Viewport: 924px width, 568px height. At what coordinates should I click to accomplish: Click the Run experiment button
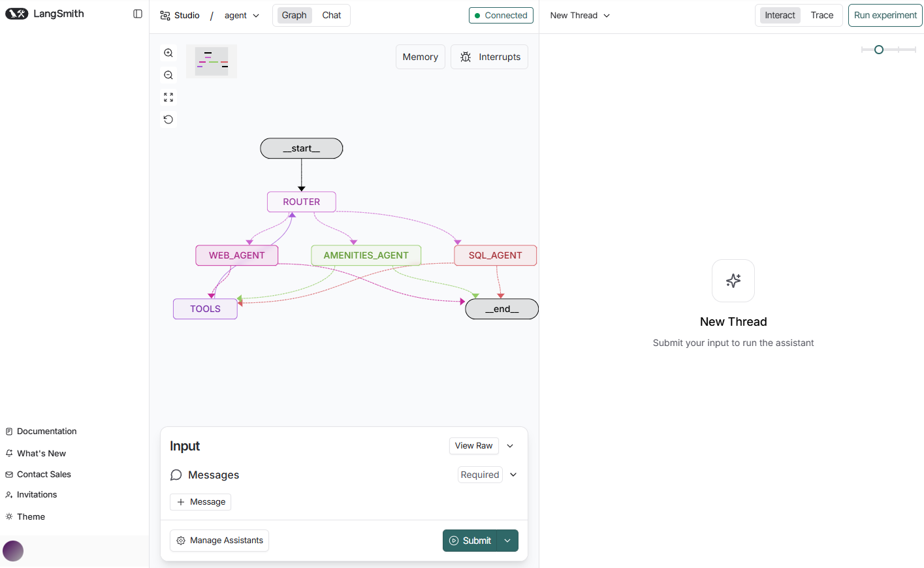[x=885, y=15]
